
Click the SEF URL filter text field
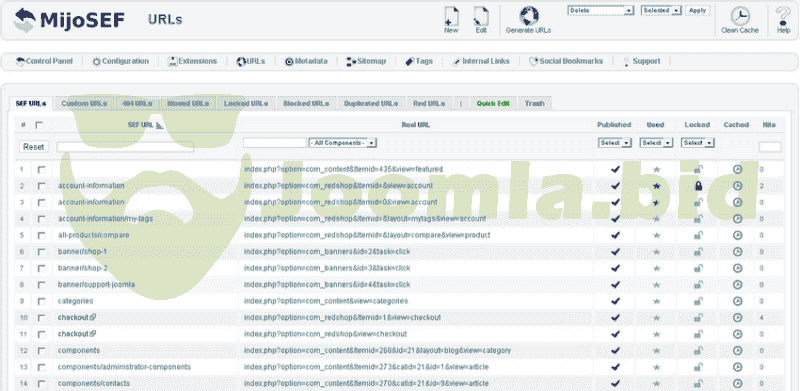[x=126, y=147]
